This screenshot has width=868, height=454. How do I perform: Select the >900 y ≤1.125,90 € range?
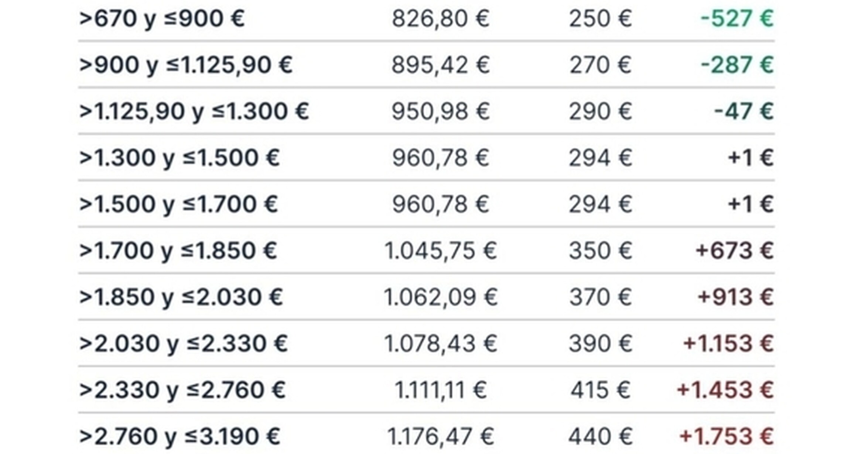coord(186,65)
